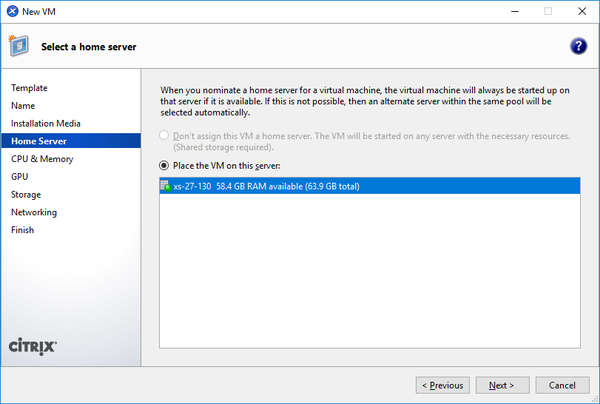Click the blue help question mark icon
600x404 pixels.
[578, 46]
